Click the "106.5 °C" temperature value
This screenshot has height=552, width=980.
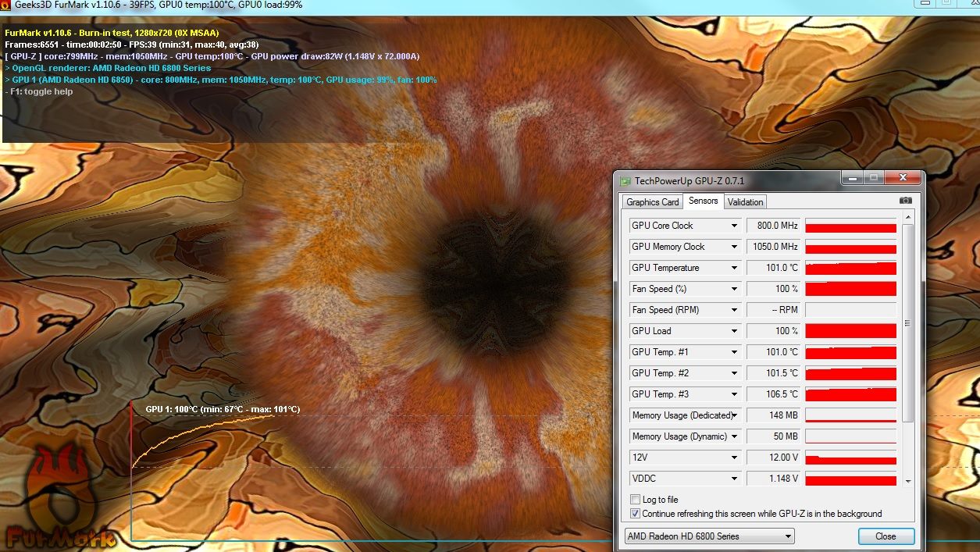pyautogui.click(x=773, y=394)
